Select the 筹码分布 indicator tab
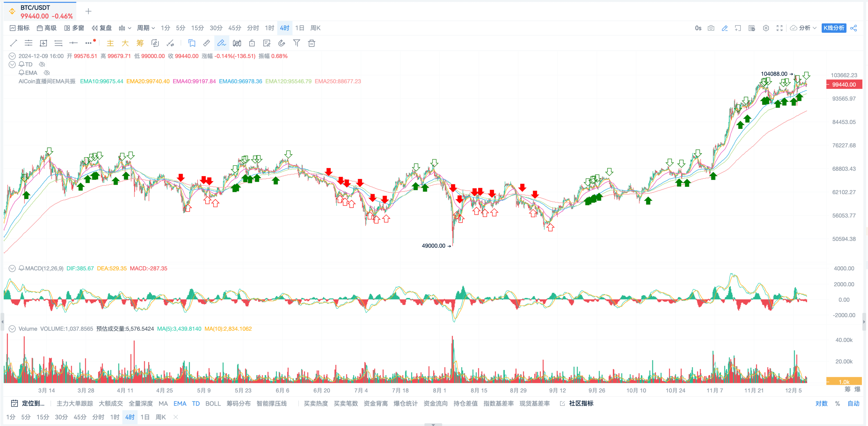The image size is (868, 426). (x=239, y=403)
